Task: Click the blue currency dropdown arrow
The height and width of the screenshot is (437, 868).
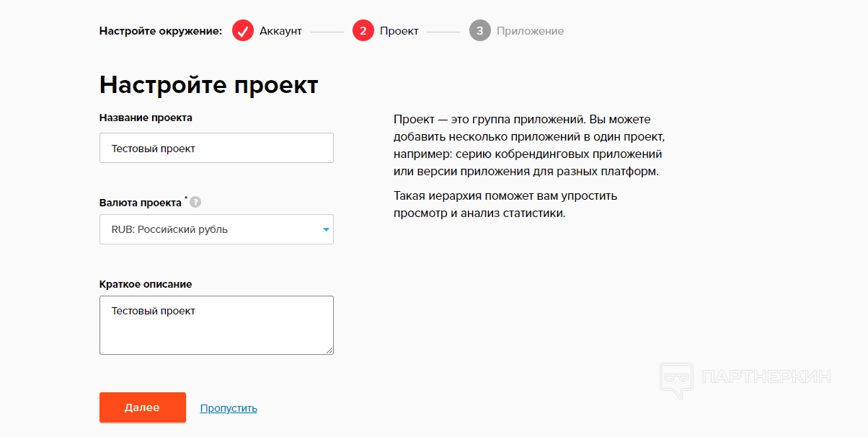Action: pyautogui.click(x=326, y=229)
